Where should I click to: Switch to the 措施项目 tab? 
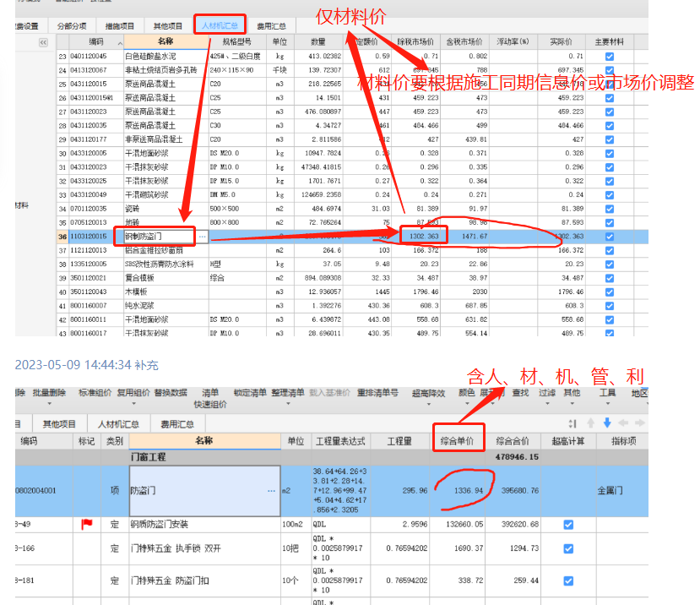pos(120,26)
